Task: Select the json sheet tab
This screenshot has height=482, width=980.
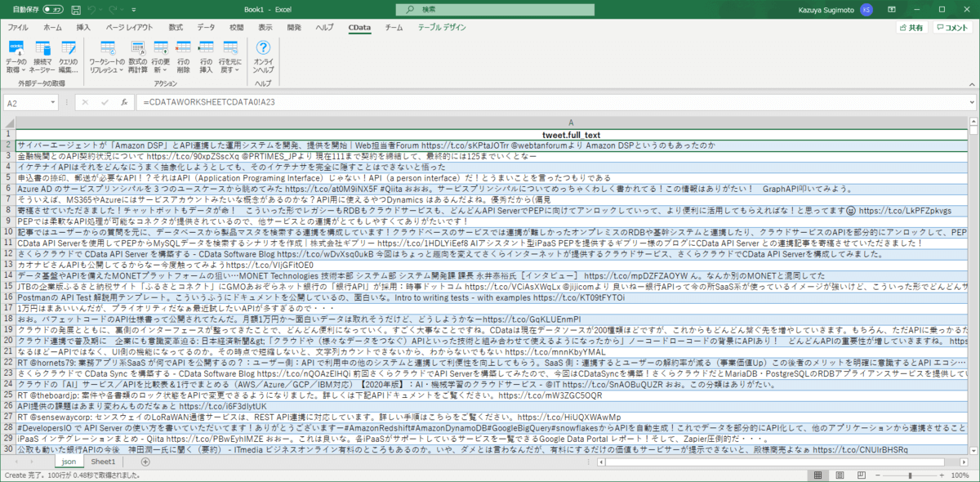Action: point(69,462)
